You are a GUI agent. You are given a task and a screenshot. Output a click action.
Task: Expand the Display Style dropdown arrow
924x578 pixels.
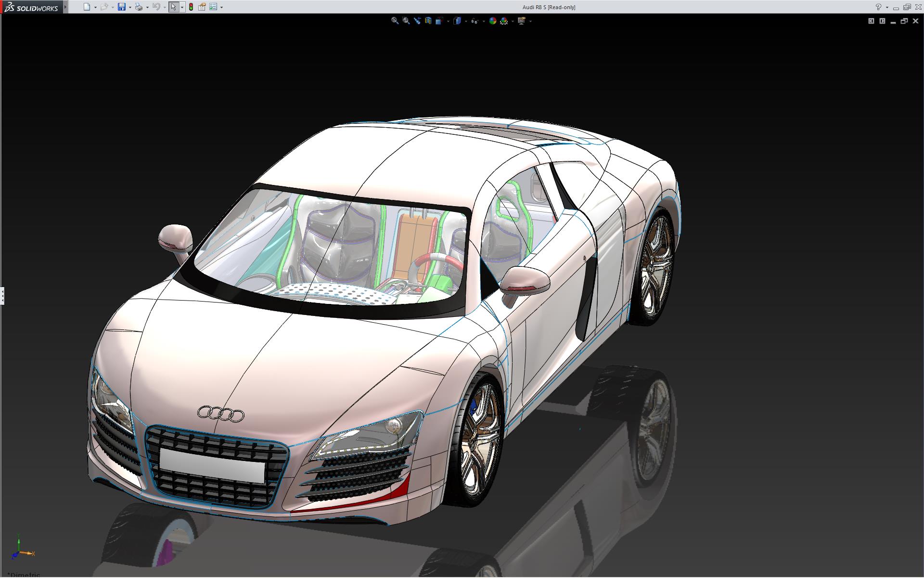466,21
